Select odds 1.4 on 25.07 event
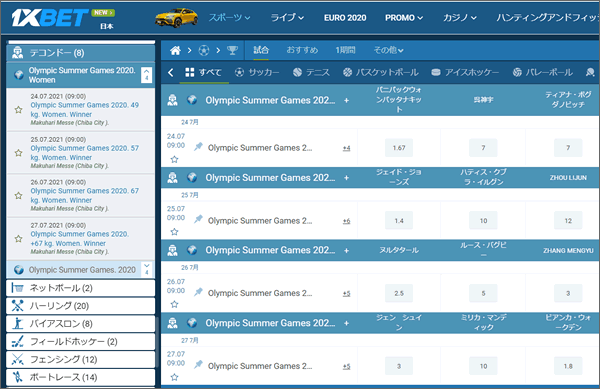This screenshot has height=389, width=600. 399,220
